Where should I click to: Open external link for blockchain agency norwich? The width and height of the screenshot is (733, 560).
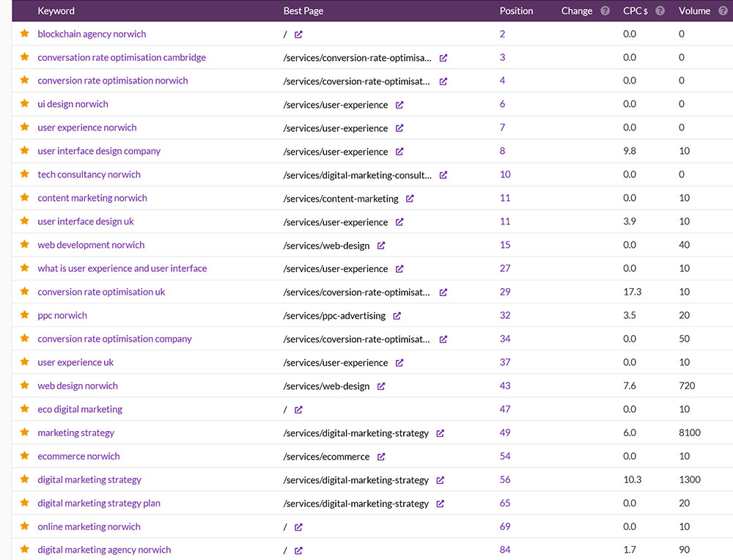[x=298, y=34]
